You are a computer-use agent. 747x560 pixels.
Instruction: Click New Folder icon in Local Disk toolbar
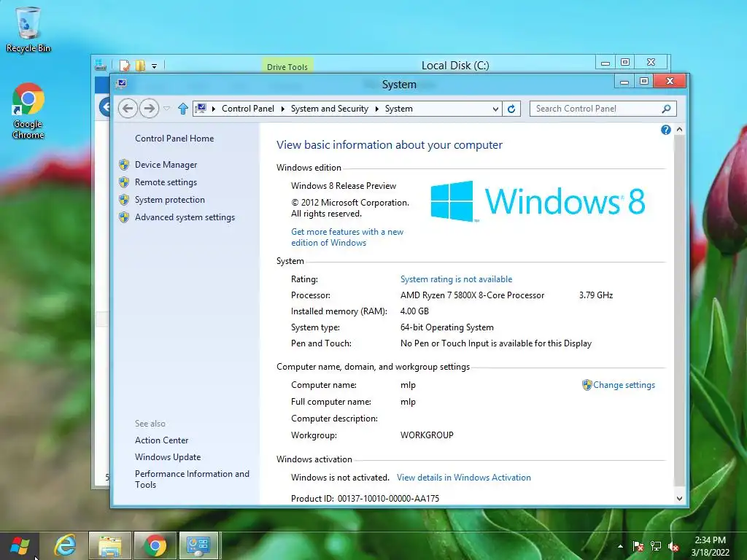(140, 65)
